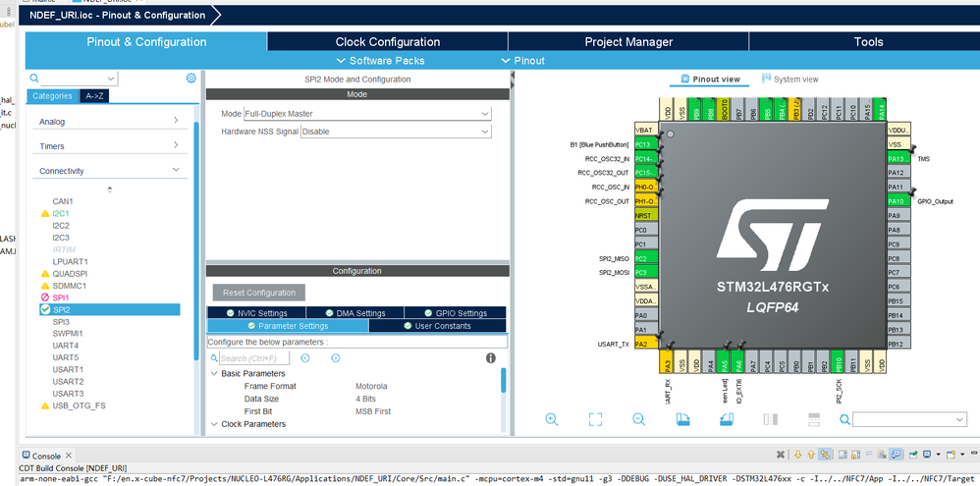This screenshot has height=486, width=980.
Task: Open the Hardware NSS Signal dropdown
Action: (397, 132)
